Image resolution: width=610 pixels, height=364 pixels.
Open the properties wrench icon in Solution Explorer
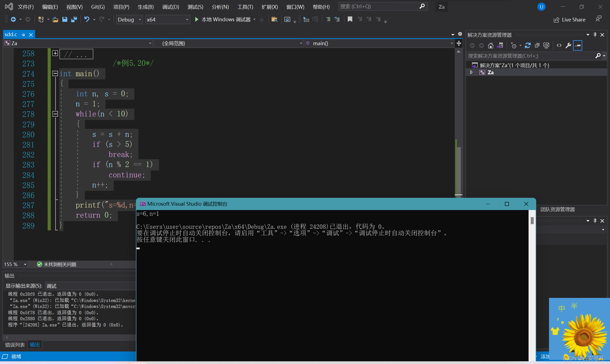[568, 45]
